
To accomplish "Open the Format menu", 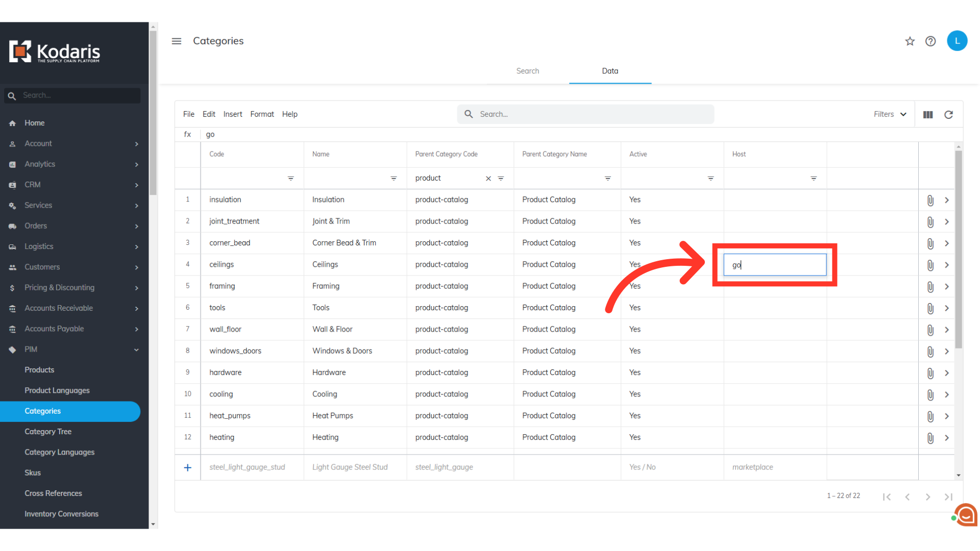I will (x=262, y=114).
